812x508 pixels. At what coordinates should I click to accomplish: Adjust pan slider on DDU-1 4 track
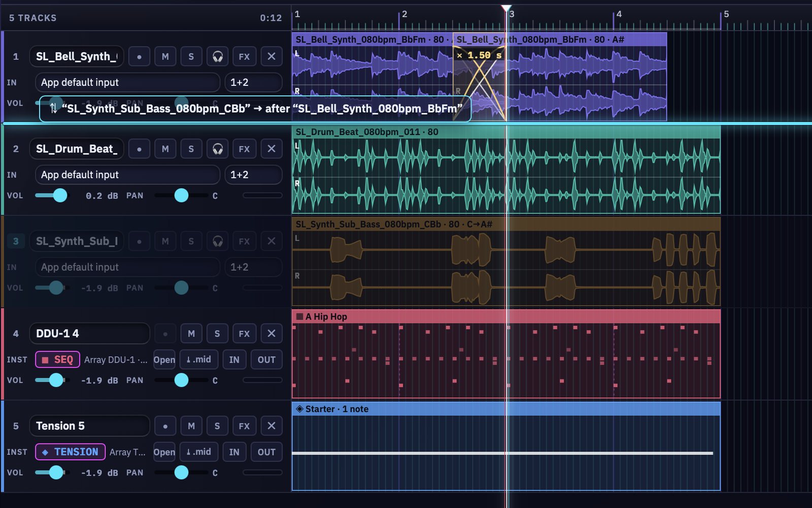(x=181, y=380)
